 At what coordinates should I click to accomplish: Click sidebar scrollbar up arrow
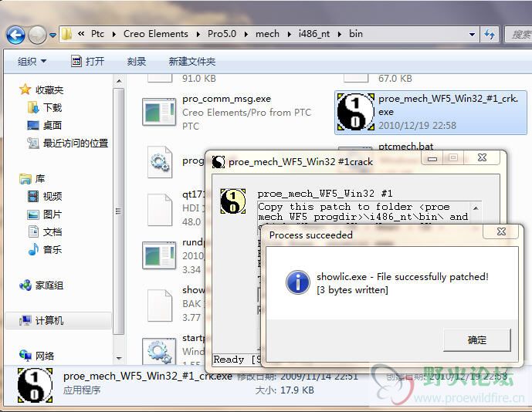(119, 81)
